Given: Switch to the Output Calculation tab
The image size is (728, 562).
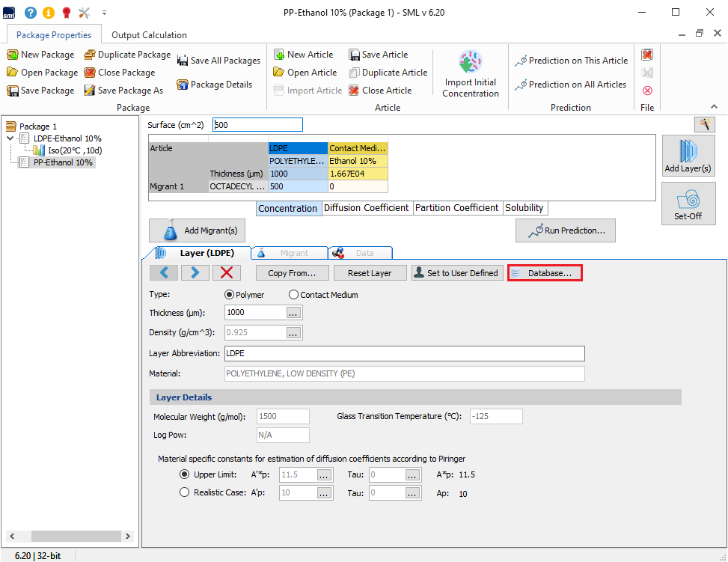Looking at the screenshot, I should pos(149,35).
